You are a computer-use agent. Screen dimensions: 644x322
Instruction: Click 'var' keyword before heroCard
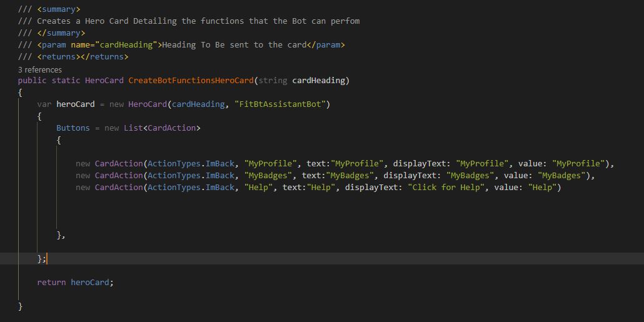[44, 104]
